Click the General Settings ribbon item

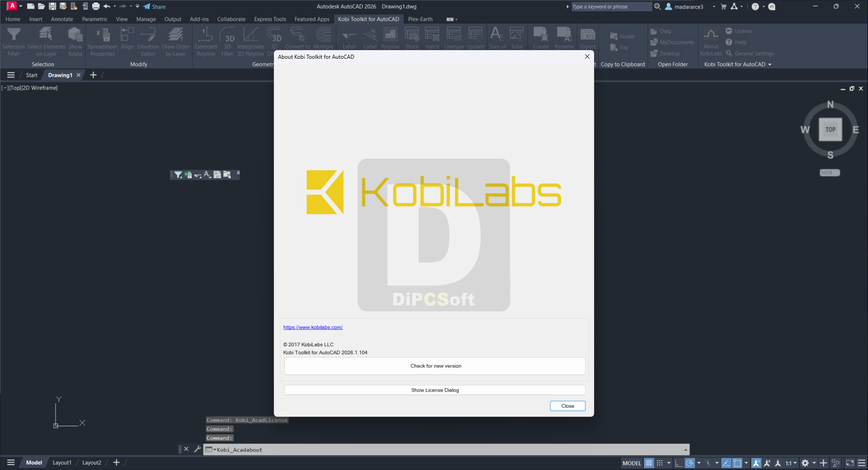coord(750,53)
